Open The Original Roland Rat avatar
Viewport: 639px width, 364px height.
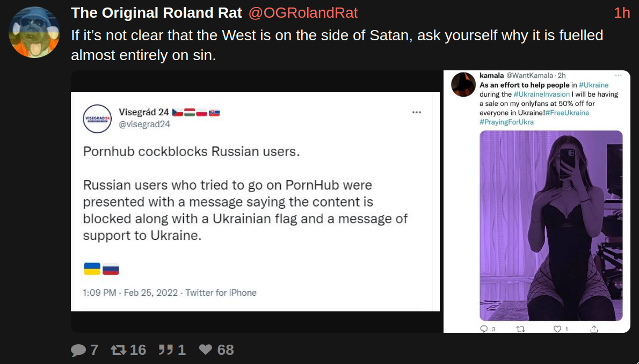pos(34,32)
